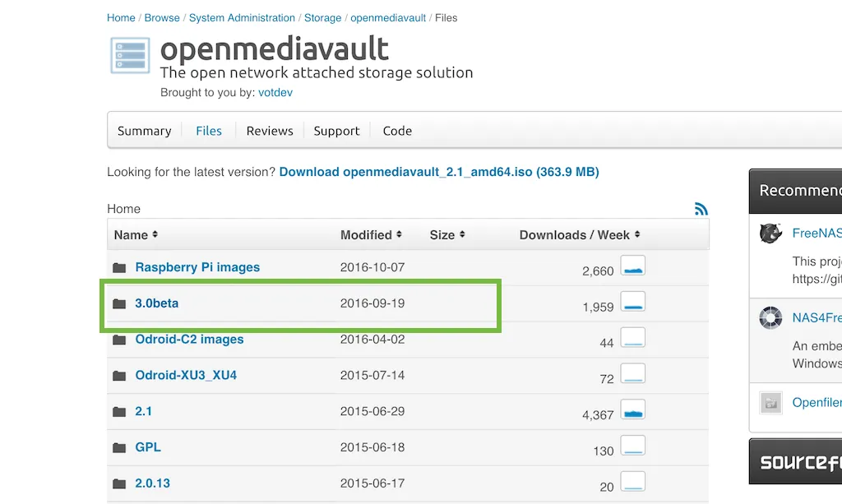Click the 2.0.13 folder icon
Screen dimensions: 842x504
(x=119, y=483)
